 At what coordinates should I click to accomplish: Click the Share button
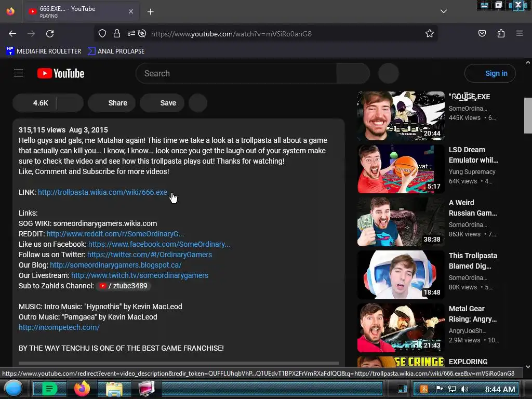(x=112, y=103)
